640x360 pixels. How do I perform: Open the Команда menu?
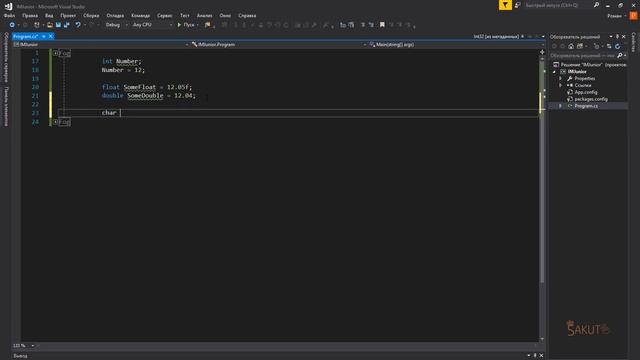click(140, 16)
